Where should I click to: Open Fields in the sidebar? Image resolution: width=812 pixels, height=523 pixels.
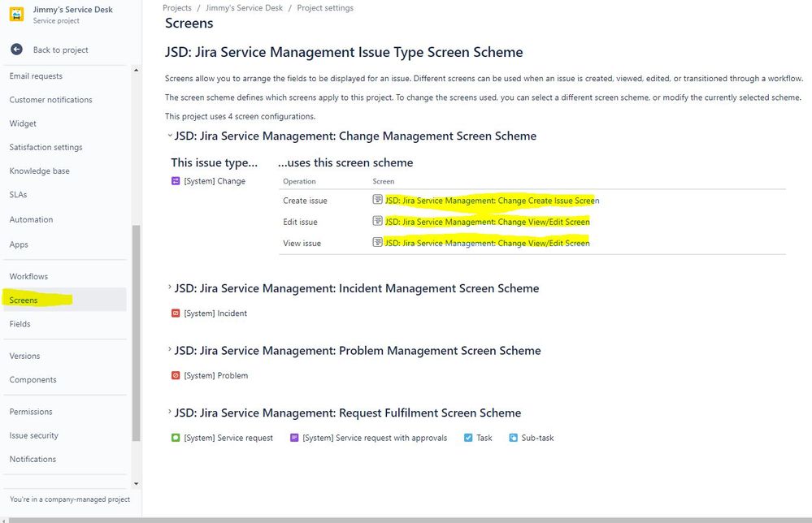tap(20, 324)
